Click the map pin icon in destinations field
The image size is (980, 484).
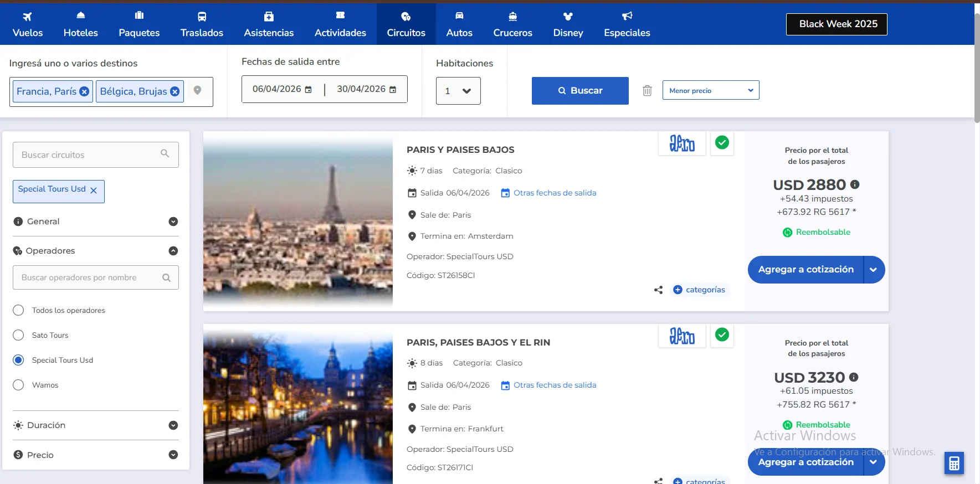click(197, 90)
